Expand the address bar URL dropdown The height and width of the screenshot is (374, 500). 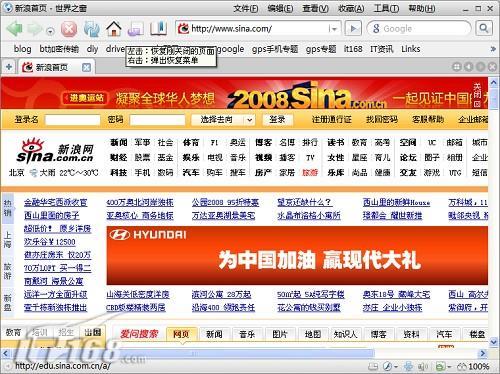point(334,29)
